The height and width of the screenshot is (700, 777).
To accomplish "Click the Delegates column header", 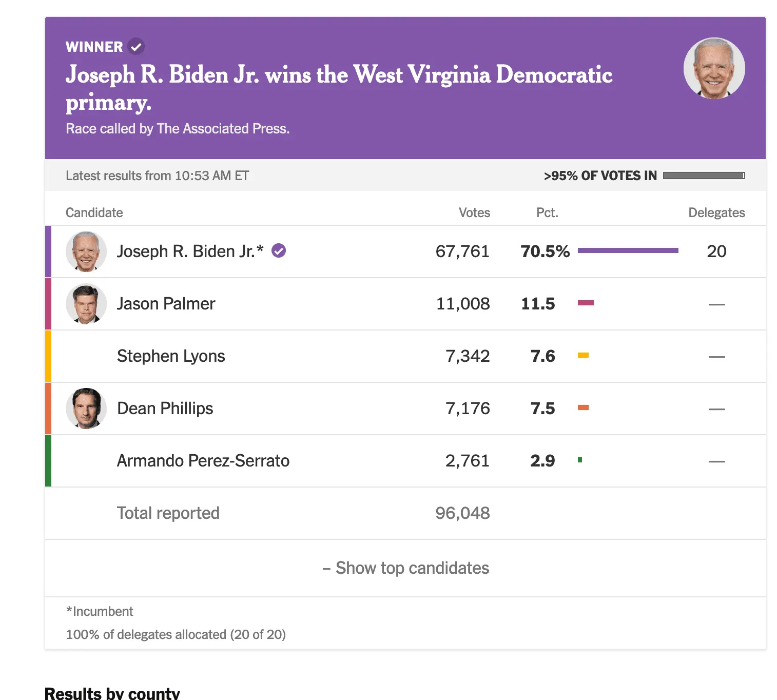I will tap(717, 212).
